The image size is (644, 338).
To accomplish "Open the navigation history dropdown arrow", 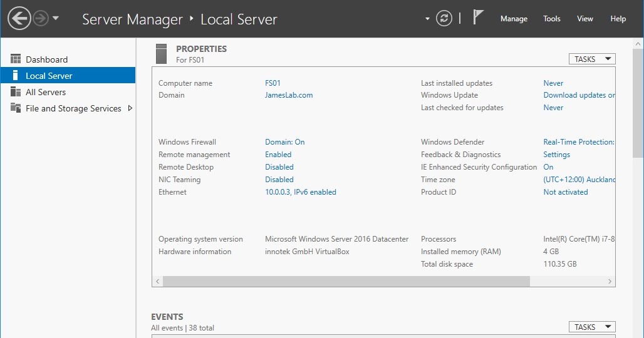I will click(56, 19).
